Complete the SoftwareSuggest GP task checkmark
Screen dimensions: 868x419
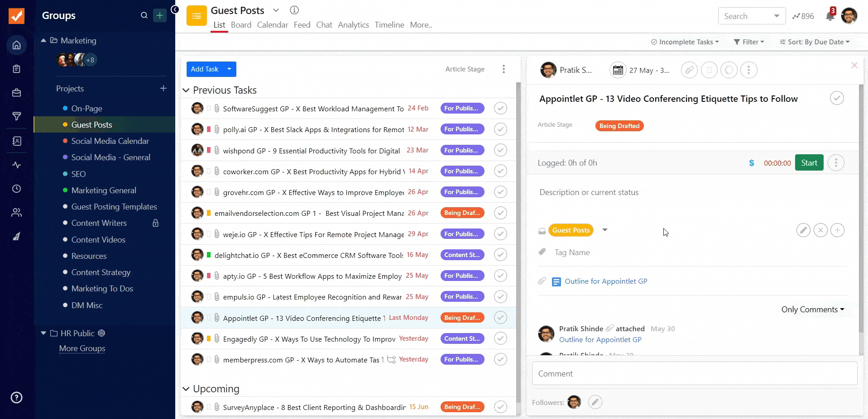500,109
